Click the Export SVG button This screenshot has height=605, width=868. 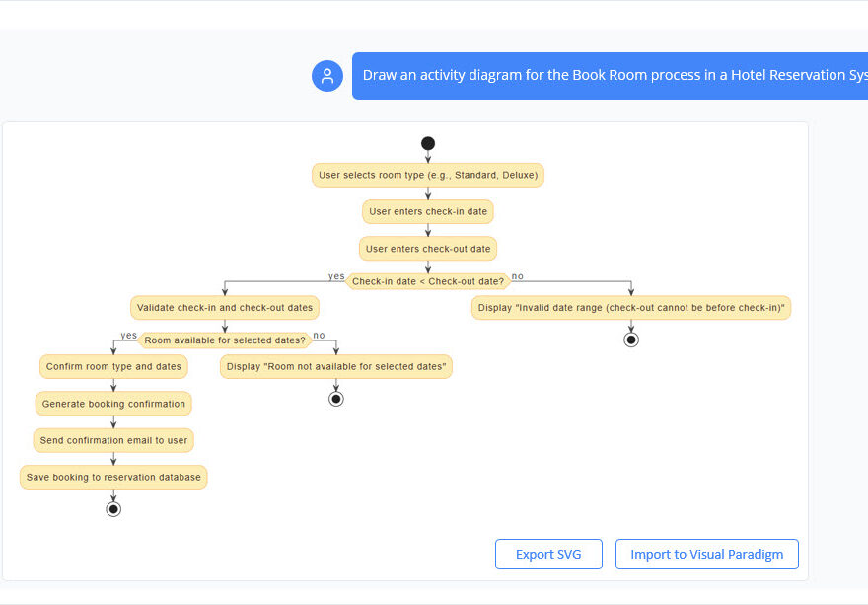(548, 554)
